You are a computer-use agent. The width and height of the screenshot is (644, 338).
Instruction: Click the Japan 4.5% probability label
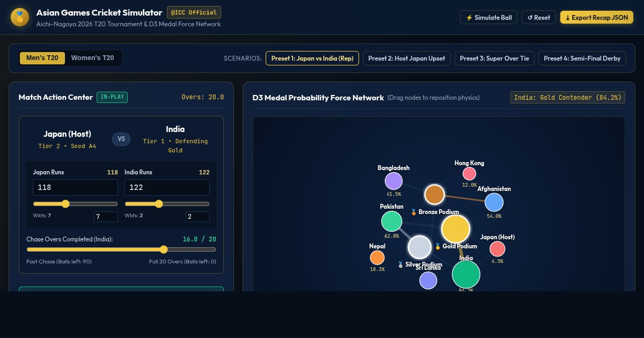click(497, 261)
